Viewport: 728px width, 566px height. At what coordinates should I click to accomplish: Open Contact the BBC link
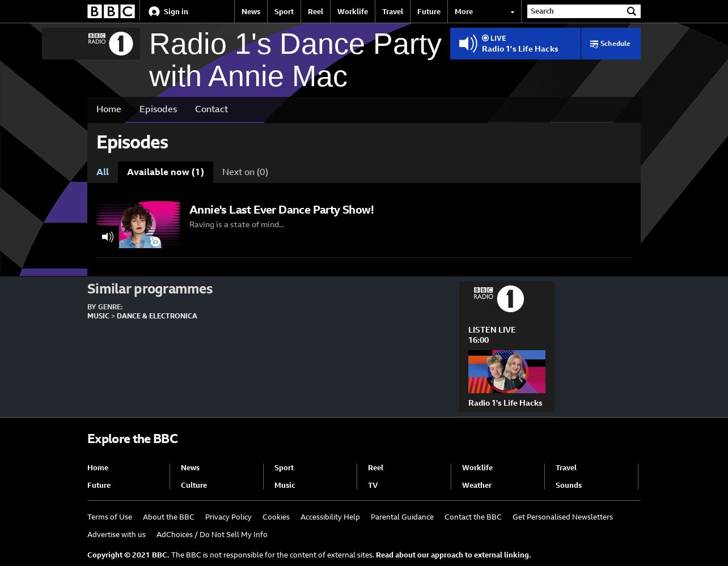[x=473, y=517]
